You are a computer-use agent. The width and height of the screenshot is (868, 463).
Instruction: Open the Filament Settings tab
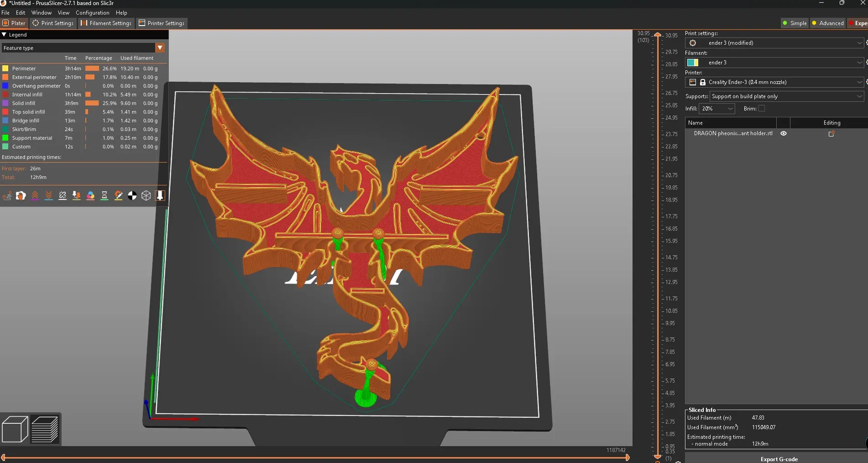tap(106, 23)
